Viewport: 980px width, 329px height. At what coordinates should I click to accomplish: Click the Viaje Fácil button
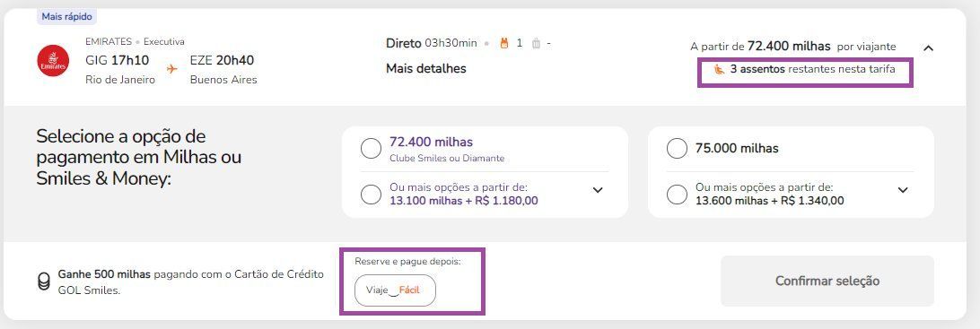click(395, 290)
